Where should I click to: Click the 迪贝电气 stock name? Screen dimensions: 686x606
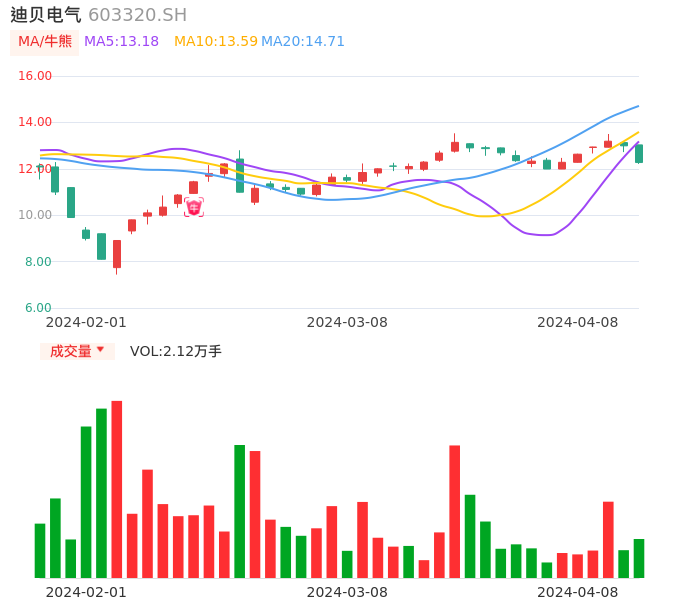46,15
